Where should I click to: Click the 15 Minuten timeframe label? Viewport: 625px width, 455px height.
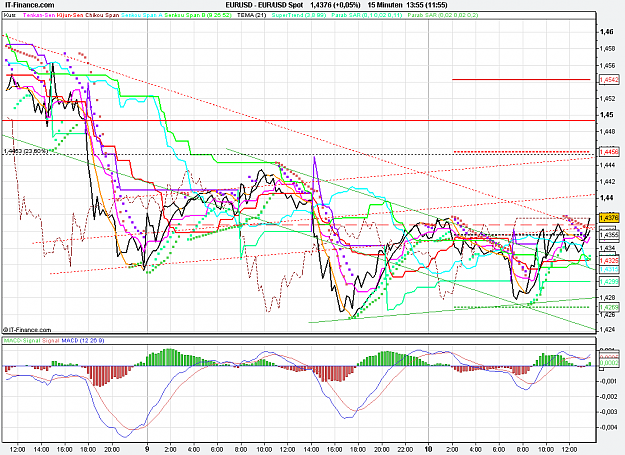coord(385,5)
